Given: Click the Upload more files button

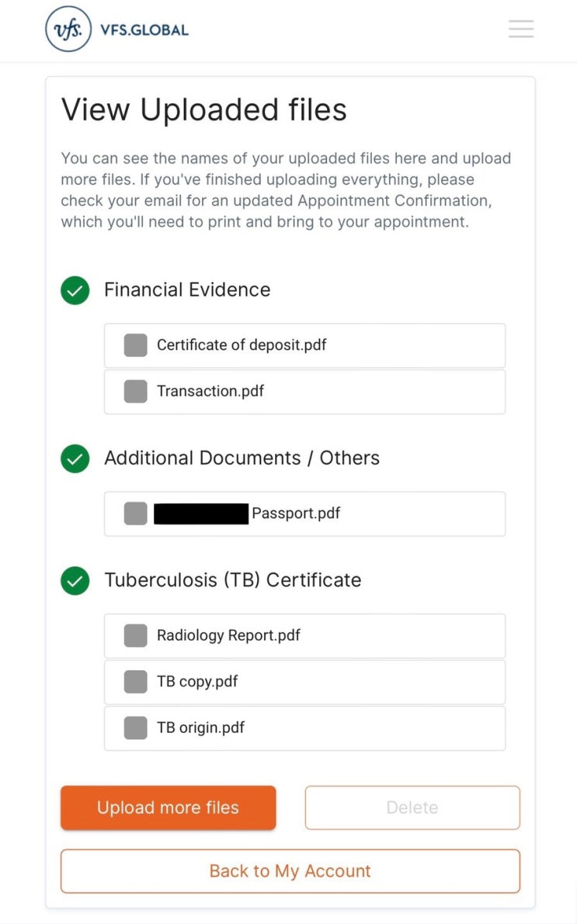Looking at the screenshot, I should pyautogui.click(x=168, y=808).
